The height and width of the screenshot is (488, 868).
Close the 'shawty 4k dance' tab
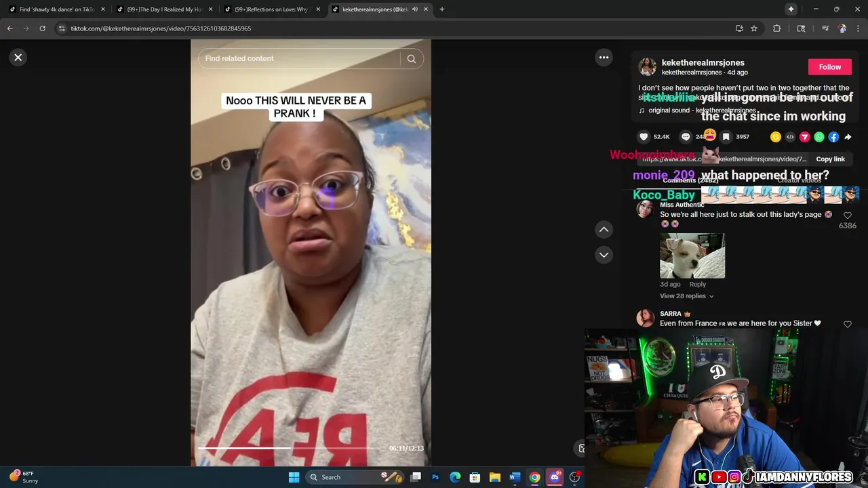[x=103, y=9]
